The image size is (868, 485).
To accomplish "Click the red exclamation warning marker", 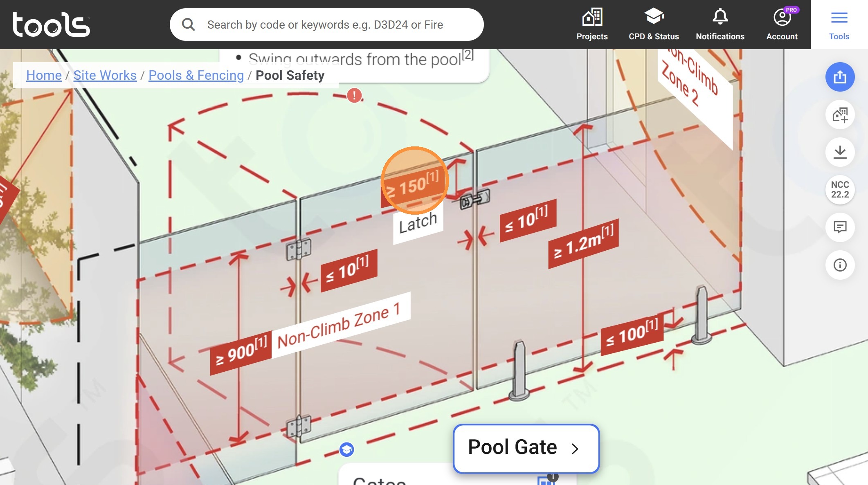I will [x=354, y=96].
